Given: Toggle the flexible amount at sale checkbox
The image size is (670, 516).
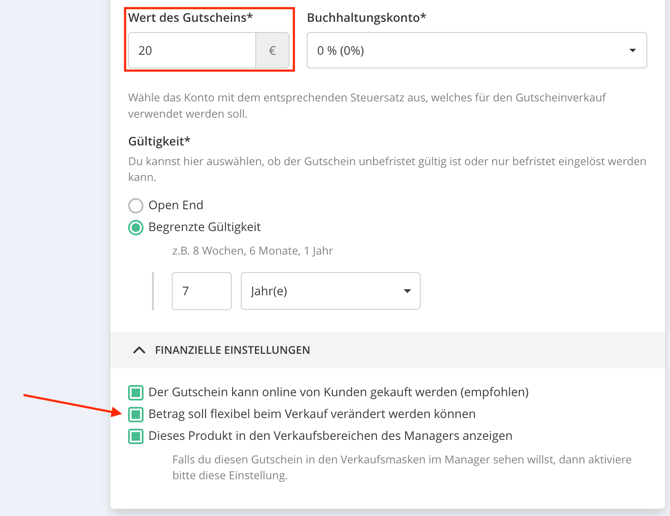Looking at the screenshot, I should [x=136, y=414].
